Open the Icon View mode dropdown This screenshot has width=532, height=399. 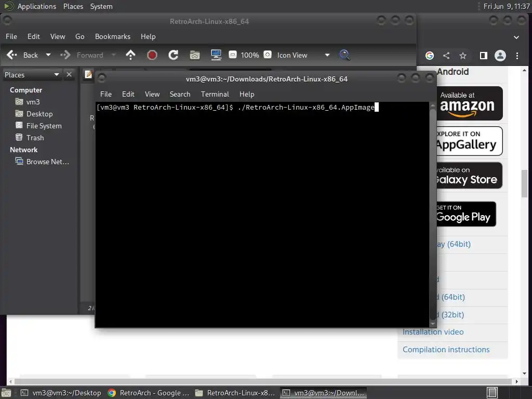click(x=303, y=55)
